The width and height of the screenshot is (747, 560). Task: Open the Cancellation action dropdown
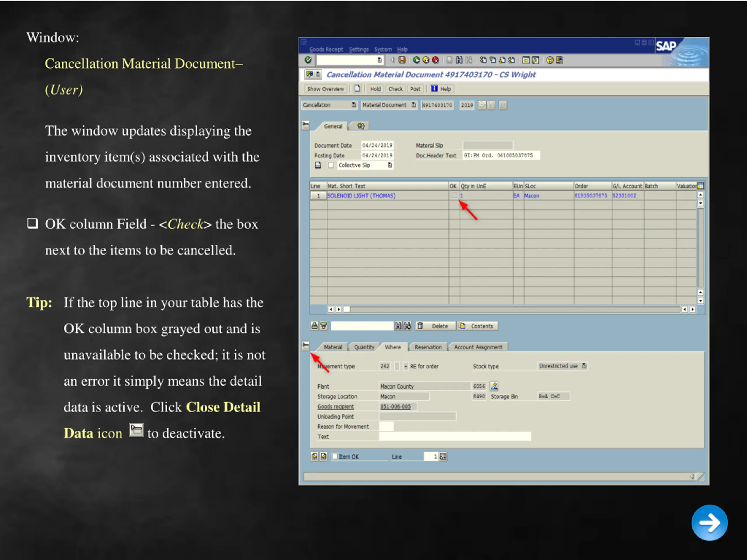[354, 105]
